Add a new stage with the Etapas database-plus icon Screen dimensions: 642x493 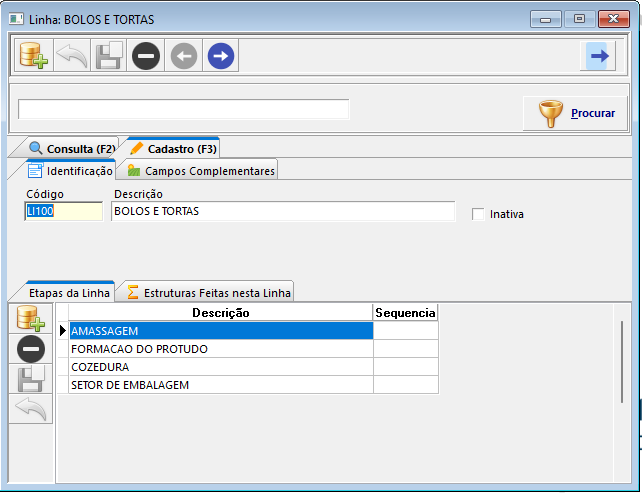[31, 319]
